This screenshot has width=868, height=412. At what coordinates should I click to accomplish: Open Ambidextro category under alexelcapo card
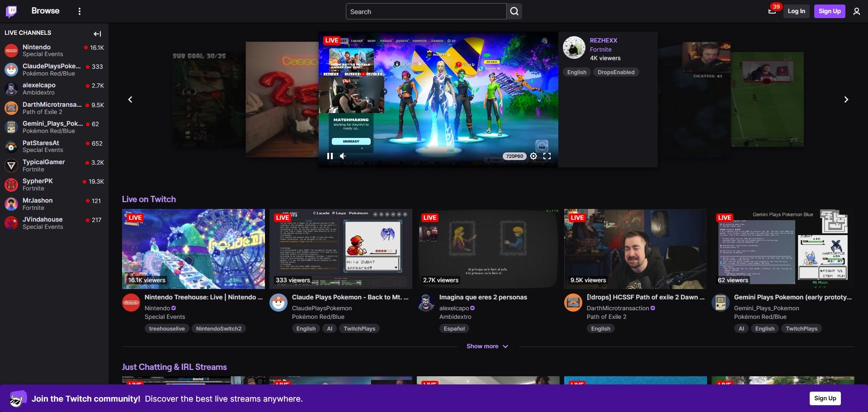coord(455,317)
